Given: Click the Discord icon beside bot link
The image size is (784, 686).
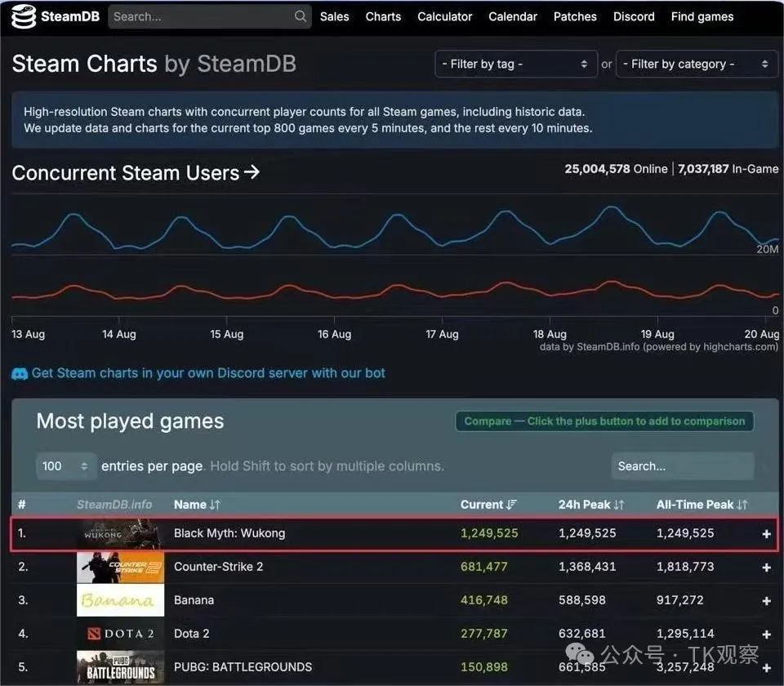Looking at the screenshot, I should pyautogui.click(x=20, y=374).
